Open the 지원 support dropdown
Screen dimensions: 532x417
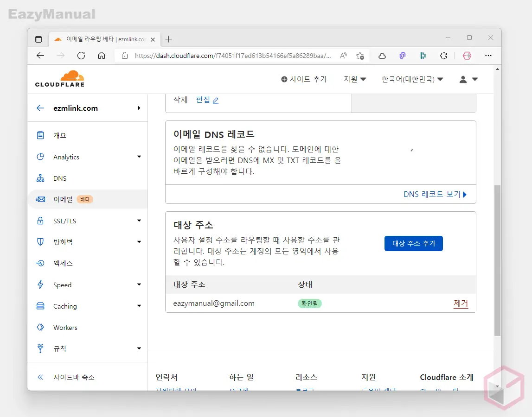pyautogui.click(x=355, y=79)
